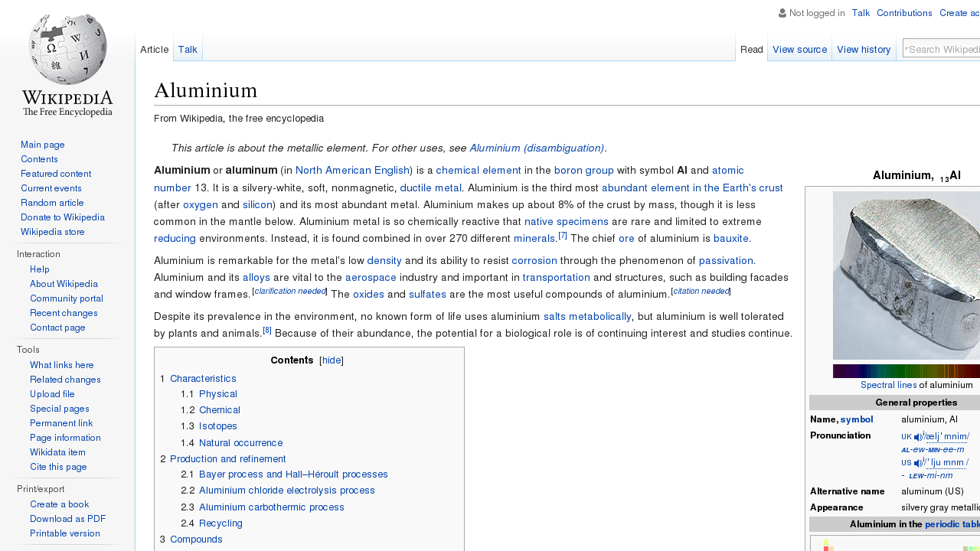Open the infobox symbol link
The height and width of the screenshot is (551, 980).
857,419
